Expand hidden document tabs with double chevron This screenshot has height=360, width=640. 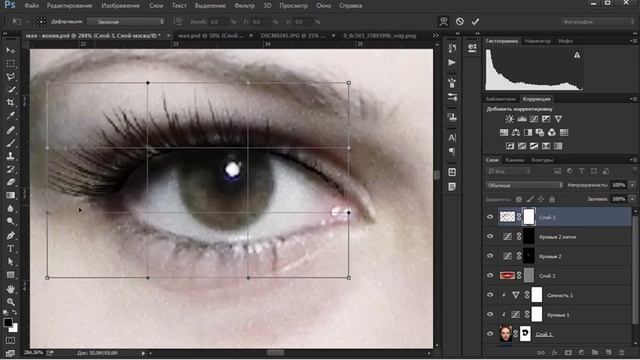coord(436,36)
